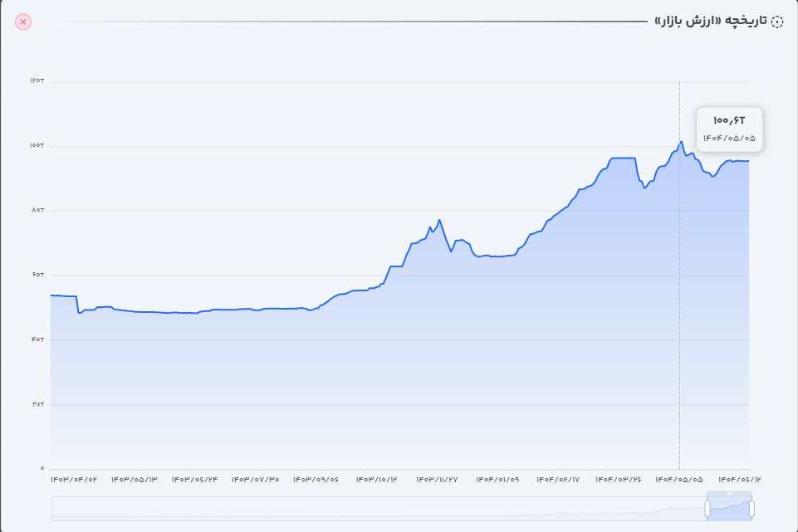
Task: Click the 1404/01/09 date axis label
Action: pos(497,480)
